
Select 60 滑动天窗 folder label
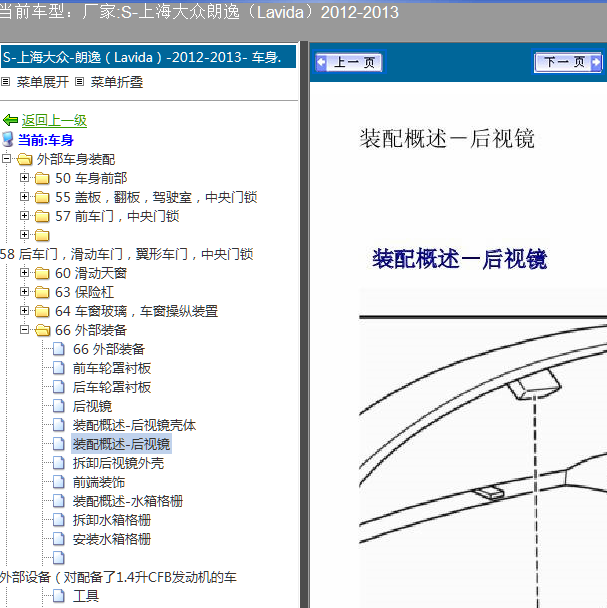[x=91, y=273]
